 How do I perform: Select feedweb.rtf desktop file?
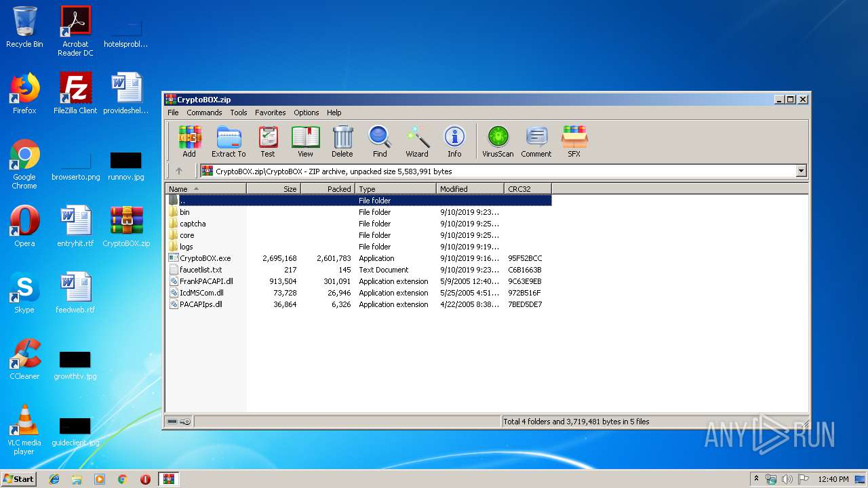[75, 293]
